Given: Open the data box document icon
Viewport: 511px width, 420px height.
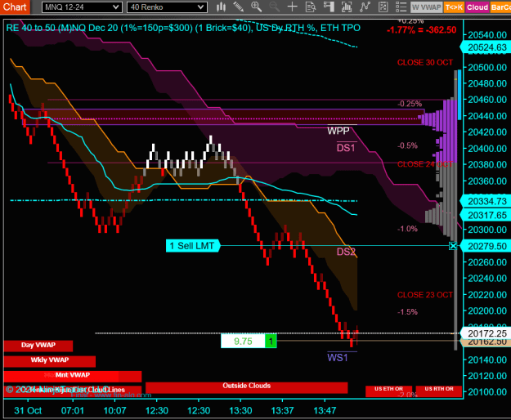Looking at the screenshot, I should (x=311, y=7).
